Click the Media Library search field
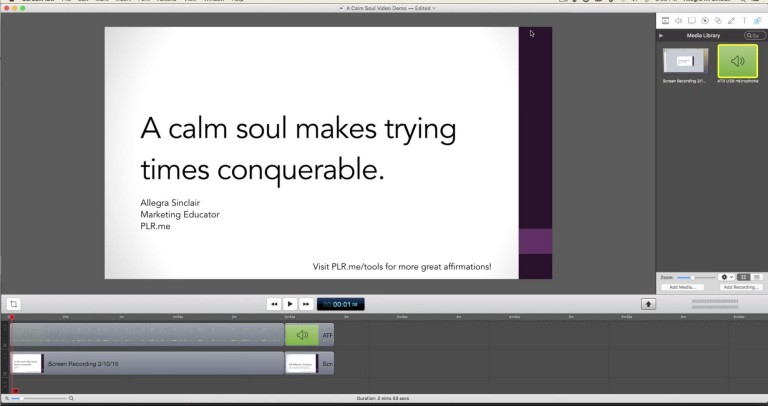Viewport: 768px width, 406px height. 755,36
